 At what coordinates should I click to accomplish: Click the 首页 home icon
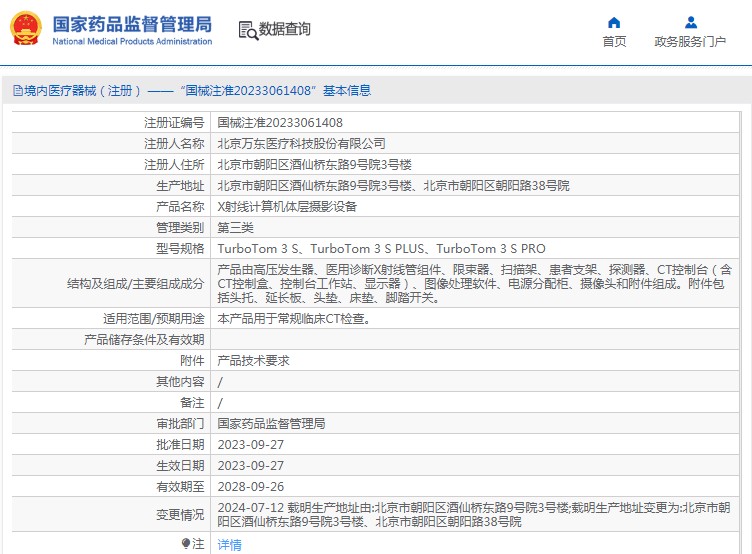pos(614,22)
